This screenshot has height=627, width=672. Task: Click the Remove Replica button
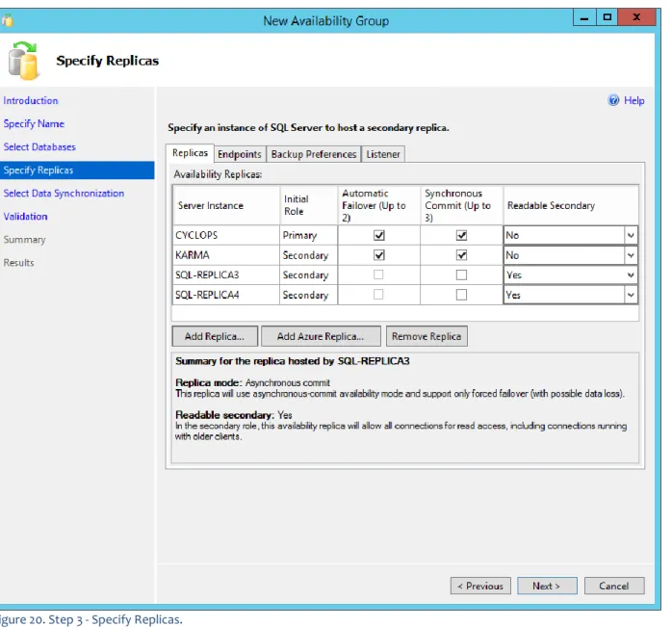point(426,336)
